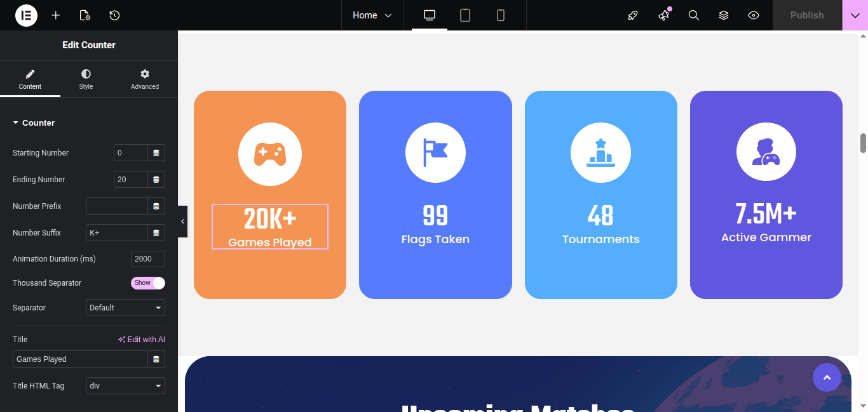Expand the Publish options arrow
The image size is (868, 412).
pos(855,15)
